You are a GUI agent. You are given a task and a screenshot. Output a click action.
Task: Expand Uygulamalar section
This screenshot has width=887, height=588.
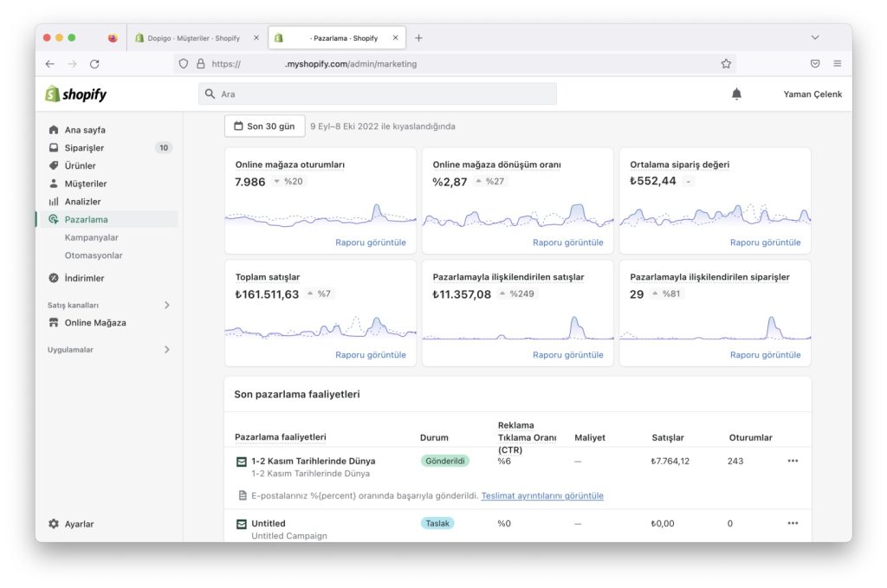coord(167,349)
